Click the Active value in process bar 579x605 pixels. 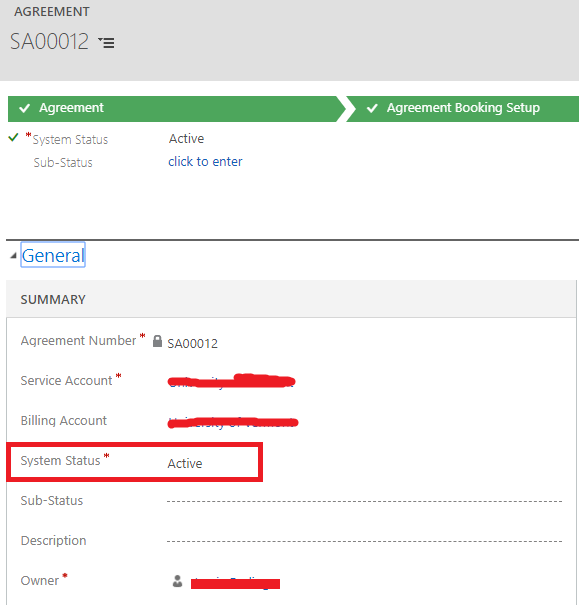pos(186,139)
